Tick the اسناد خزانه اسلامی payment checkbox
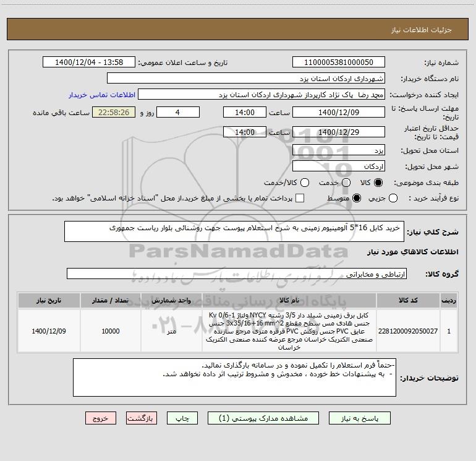Screen dimensions: 476x461 click(x=300, y=198)
